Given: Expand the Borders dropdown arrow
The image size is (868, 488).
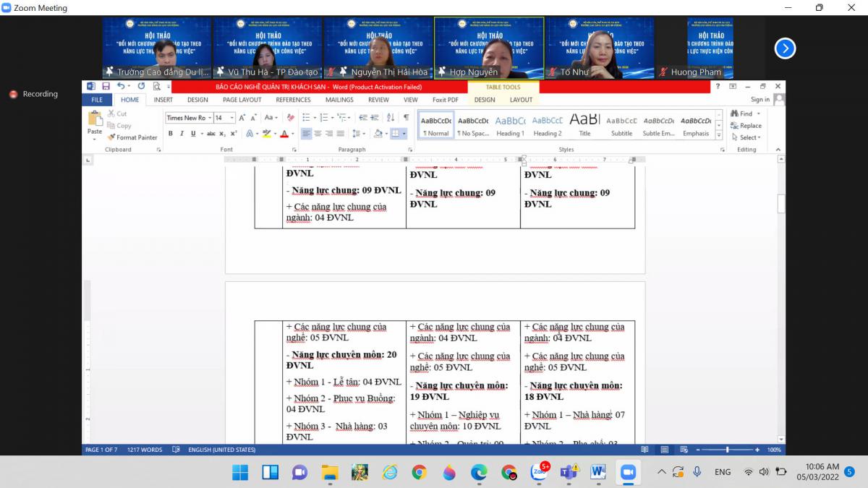Looking at the screenshot, I should click(x=404, y=134).
